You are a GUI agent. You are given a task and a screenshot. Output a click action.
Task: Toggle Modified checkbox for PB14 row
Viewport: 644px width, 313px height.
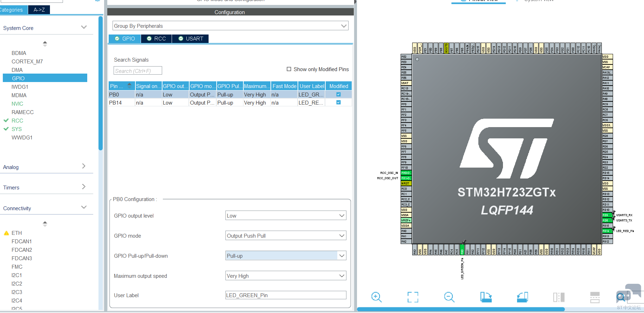(x=338, y=102)
